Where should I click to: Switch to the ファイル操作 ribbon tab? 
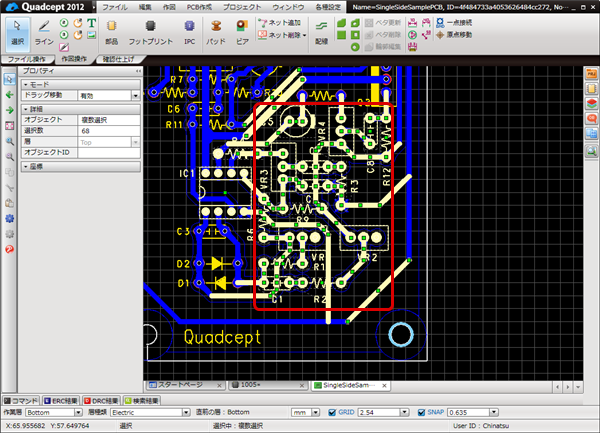coord(26,59)
